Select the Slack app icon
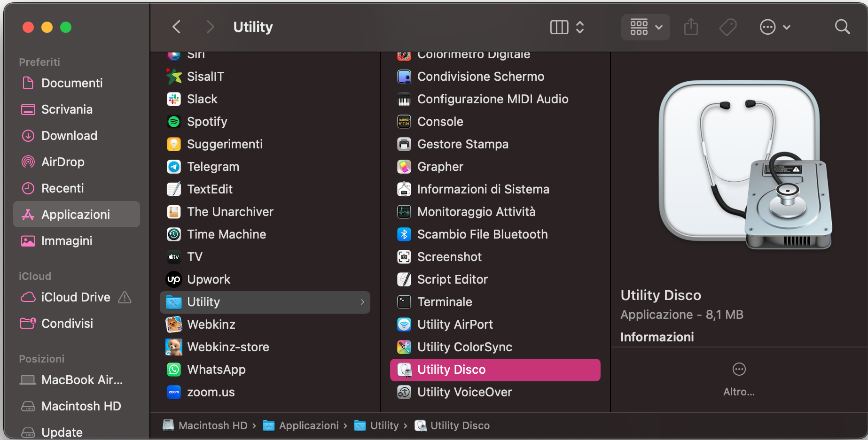 (x=174, y=99)
